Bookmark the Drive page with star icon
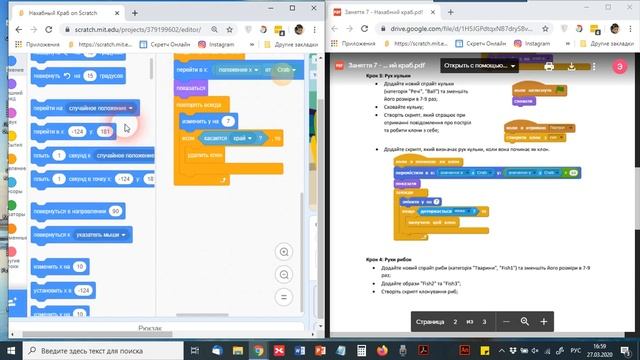Viewport: 640px width, 360px height. 545,29
